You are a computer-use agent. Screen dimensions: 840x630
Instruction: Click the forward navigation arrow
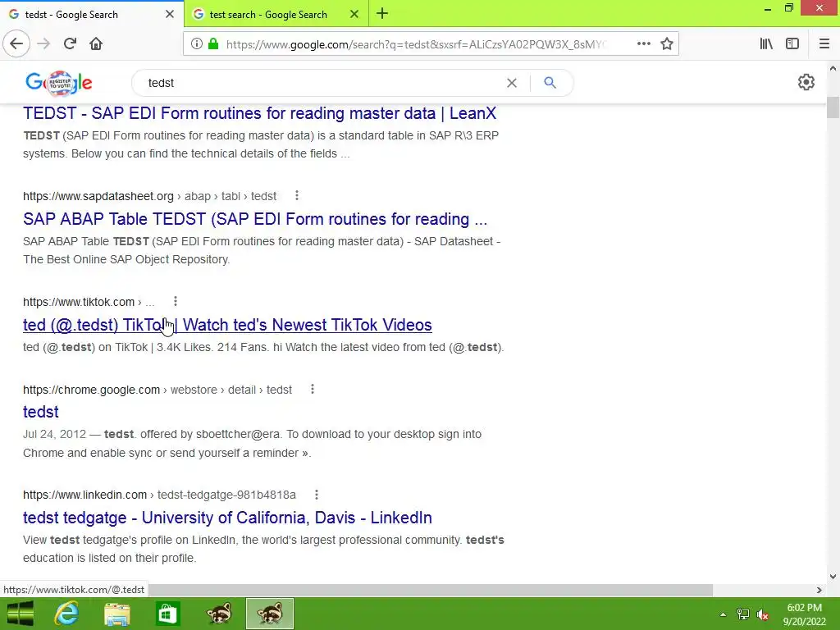(x=43, y=43)
